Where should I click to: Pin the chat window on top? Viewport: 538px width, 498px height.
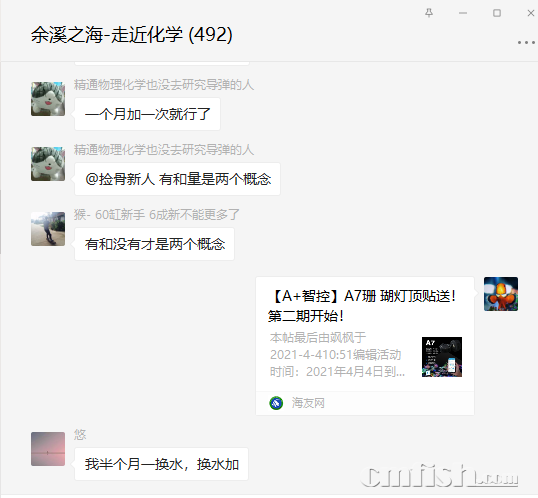click(x=429, y=13)
